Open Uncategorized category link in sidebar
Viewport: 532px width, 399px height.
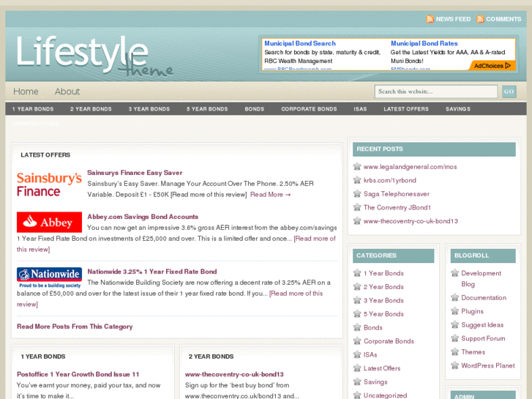point(386,395)
